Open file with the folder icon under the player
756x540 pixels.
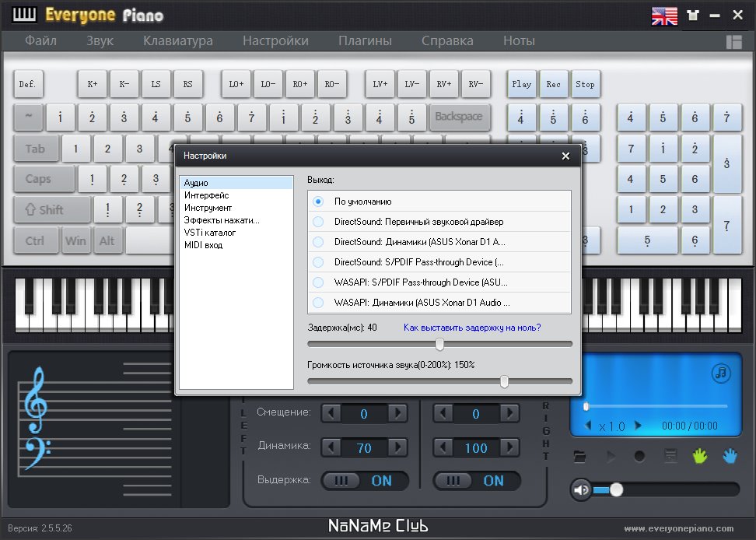579,456
